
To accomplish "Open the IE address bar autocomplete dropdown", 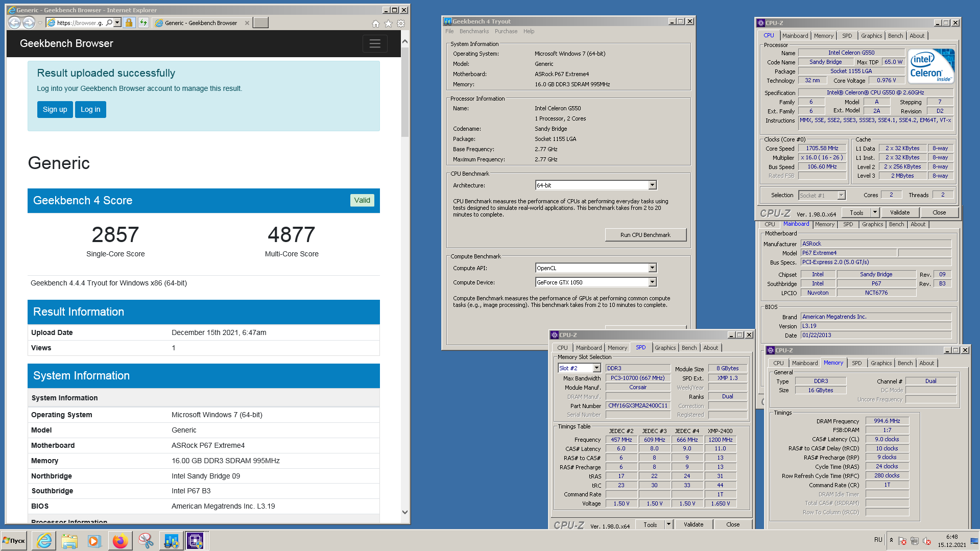I will pos(117,23).
